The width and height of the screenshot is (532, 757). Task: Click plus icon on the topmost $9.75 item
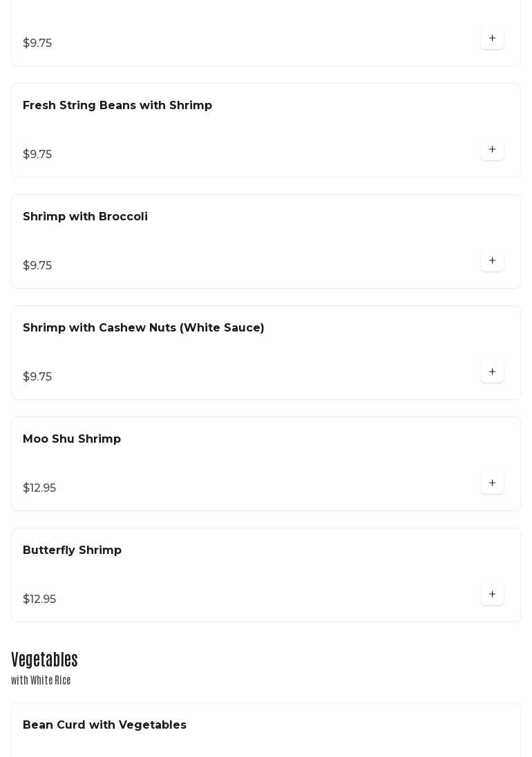pyautogui.click(x=492, y=39)
